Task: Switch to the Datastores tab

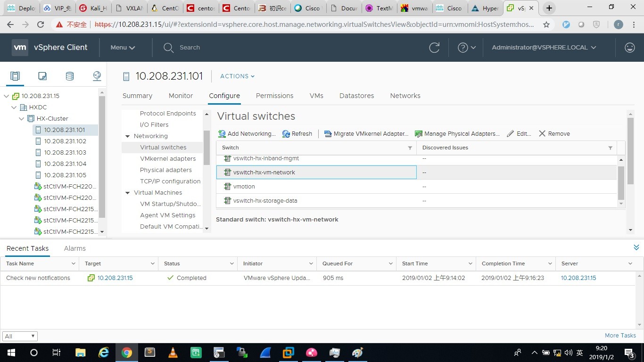Action: pos(356,96)
